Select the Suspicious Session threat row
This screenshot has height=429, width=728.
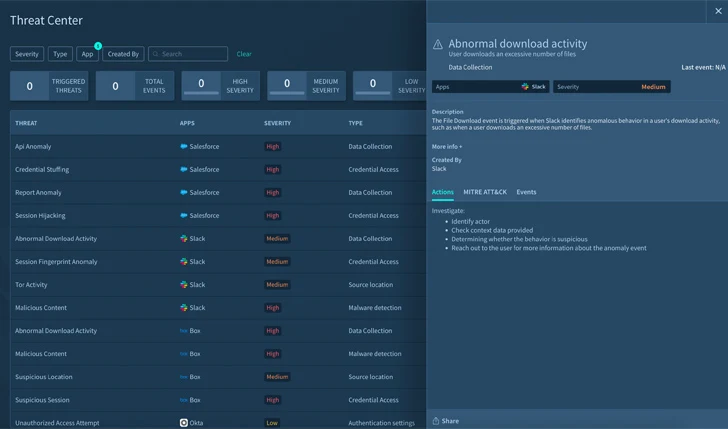[218, 400]
